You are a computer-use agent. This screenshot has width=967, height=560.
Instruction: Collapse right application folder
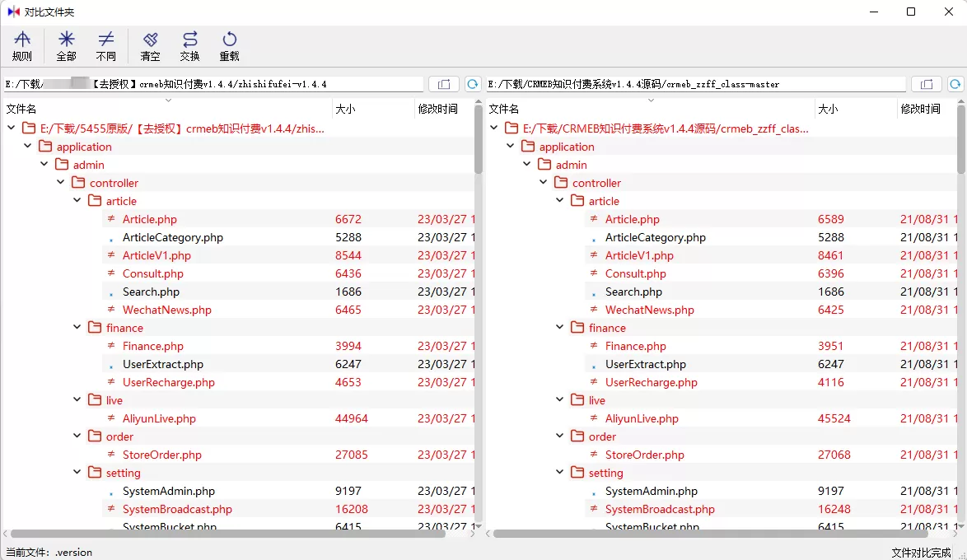pyautogui.click(x=511, y=146)
